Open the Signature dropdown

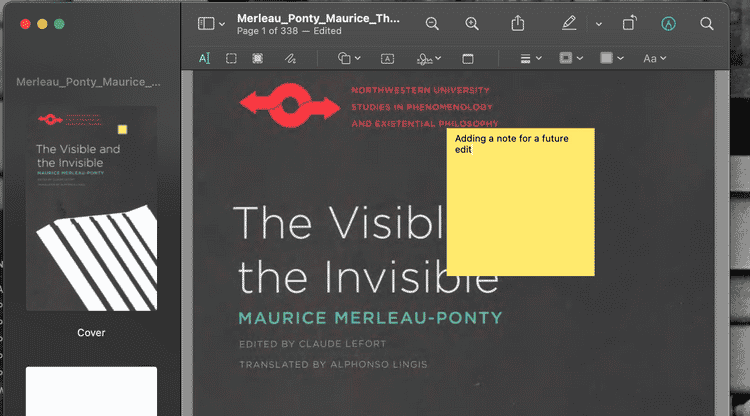(430, 59)
